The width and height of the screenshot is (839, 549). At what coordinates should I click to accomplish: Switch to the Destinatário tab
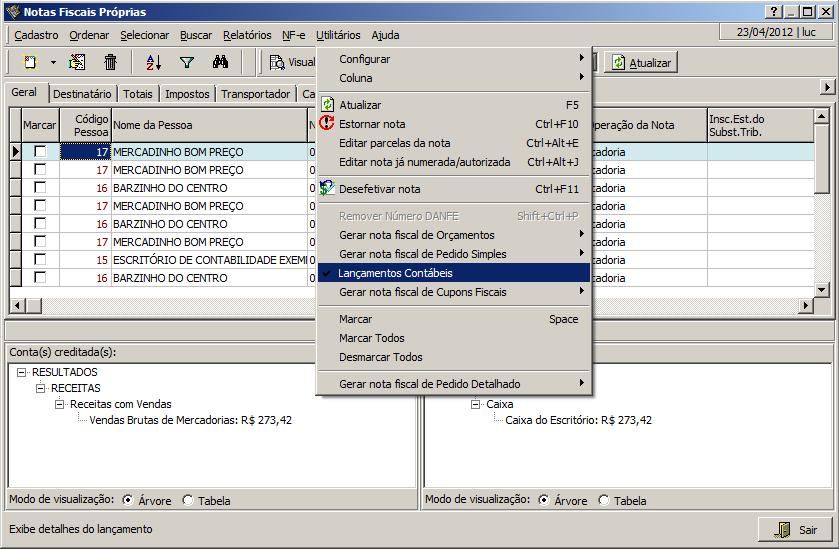[82, 94]
